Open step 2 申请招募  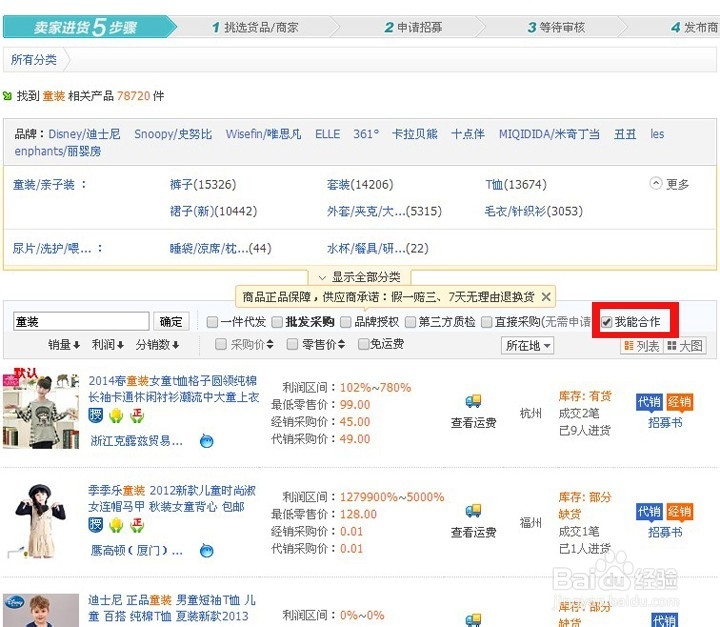[x=413, y=28]
